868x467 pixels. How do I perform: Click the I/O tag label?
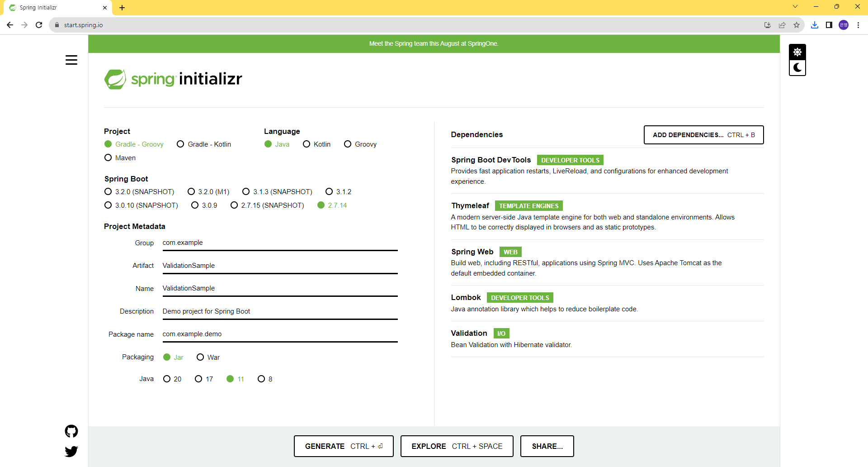[501, 334]
